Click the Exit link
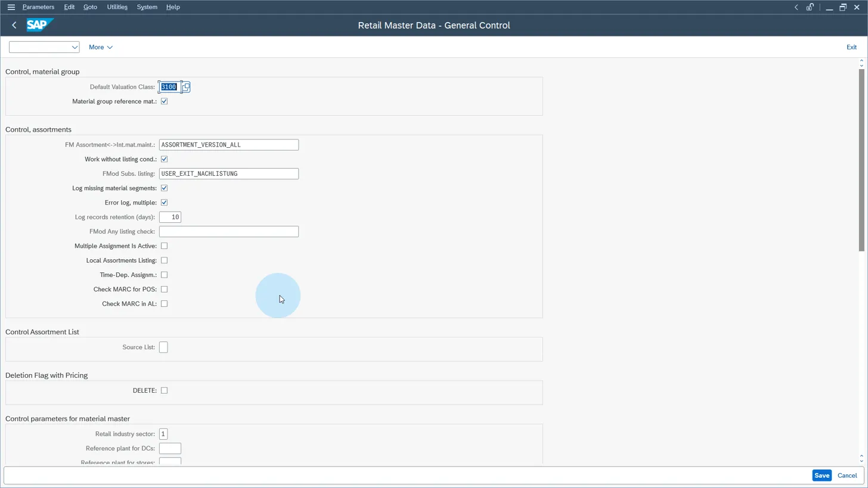Image resolution: width=868 pixels, height=488 pixels. tap(851, 47)
